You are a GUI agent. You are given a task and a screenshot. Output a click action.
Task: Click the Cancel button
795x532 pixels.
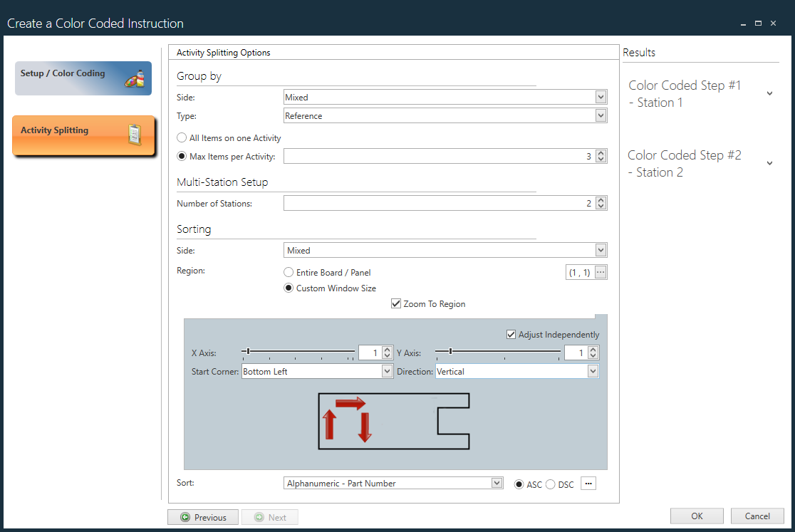[757, 516]
